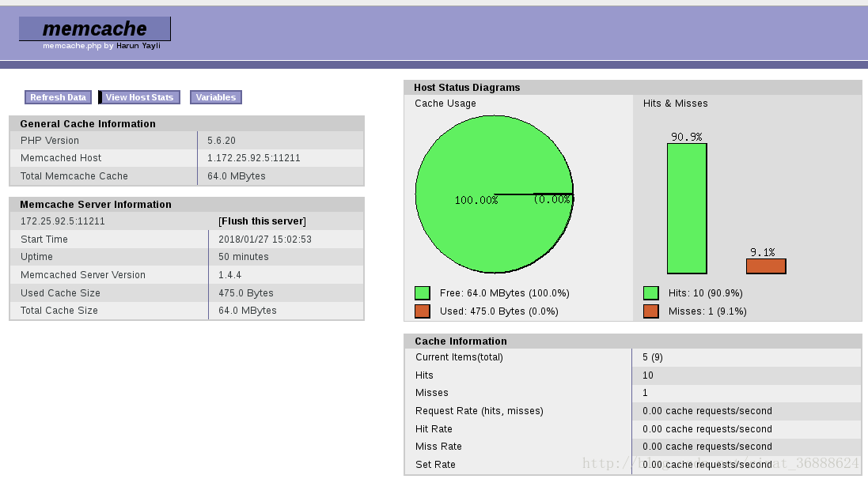Screen dimensions: 868x479
Task: Click the Total Memcache Cache 64.0 MBytes value
Action: (x=237, y=176)
